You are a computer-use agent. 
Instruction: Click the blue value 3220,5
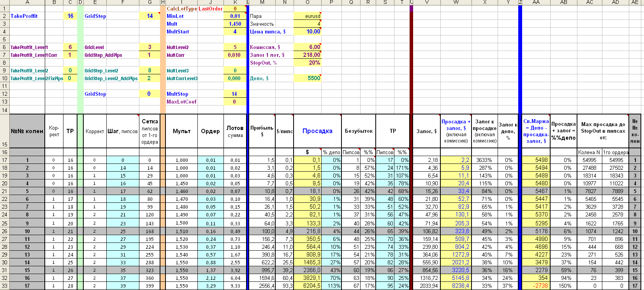[x=456, y=270]
